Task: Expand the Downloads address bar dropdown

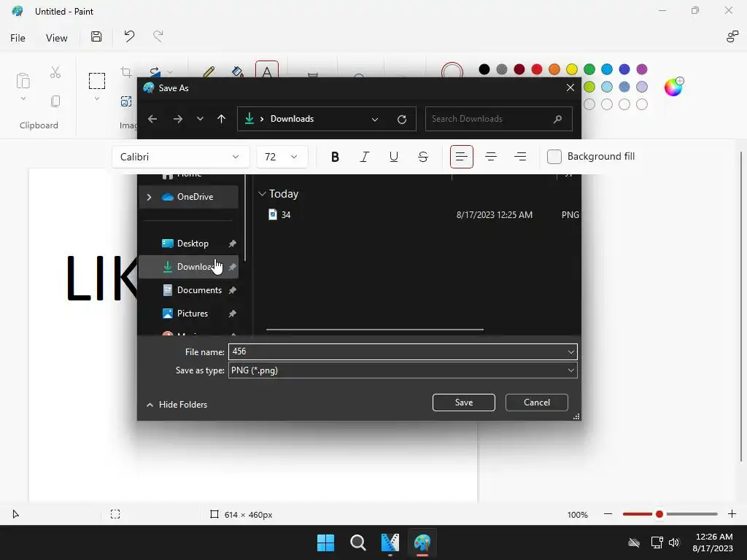Action: click(x=375, y=120)
